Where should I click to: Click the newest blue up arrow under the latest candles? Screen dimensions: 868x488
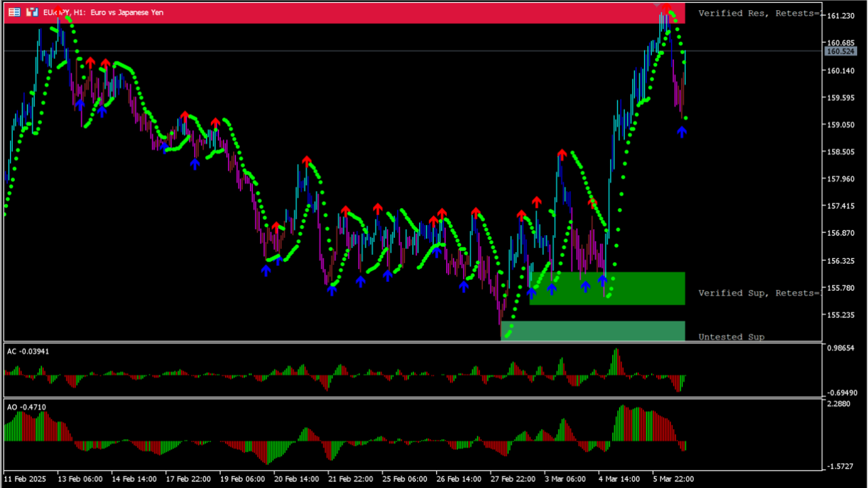tap(682, 131)
